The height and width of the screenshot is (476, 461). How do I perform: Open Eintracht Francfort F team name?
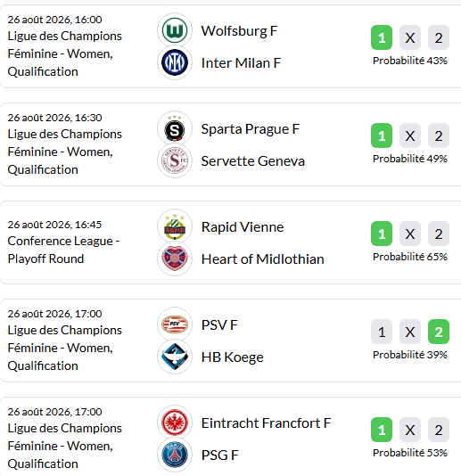(266, 423)
